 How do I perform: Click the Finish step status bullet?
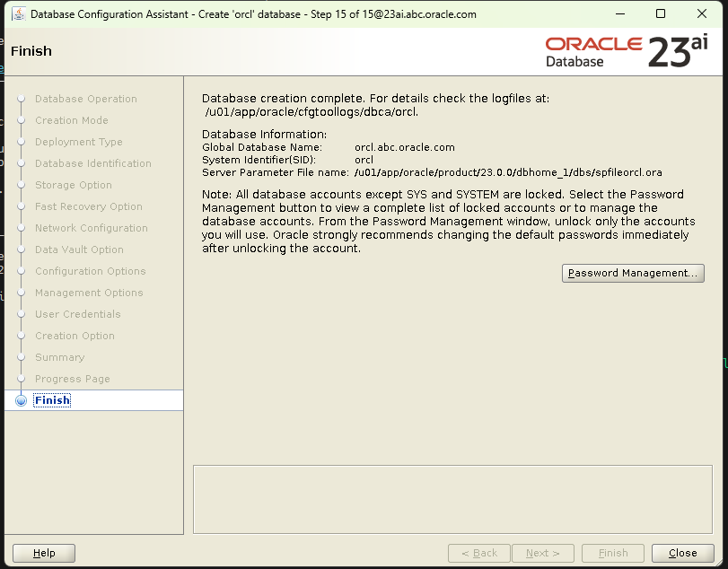coord(21,400)
